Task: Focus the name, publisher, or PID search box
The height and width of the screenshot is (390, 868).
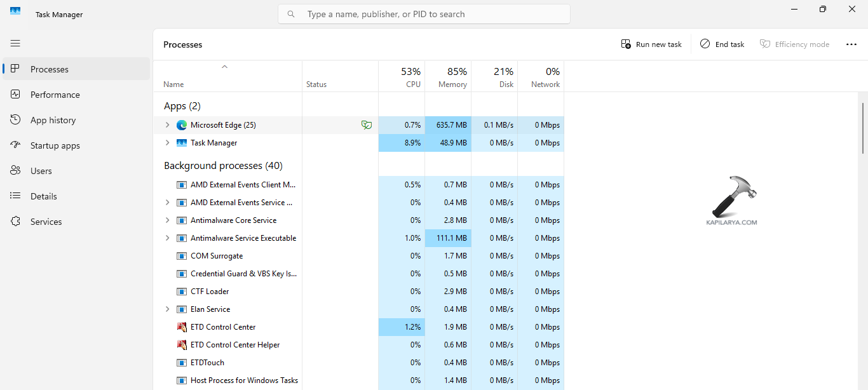Action: pos(432,14)
